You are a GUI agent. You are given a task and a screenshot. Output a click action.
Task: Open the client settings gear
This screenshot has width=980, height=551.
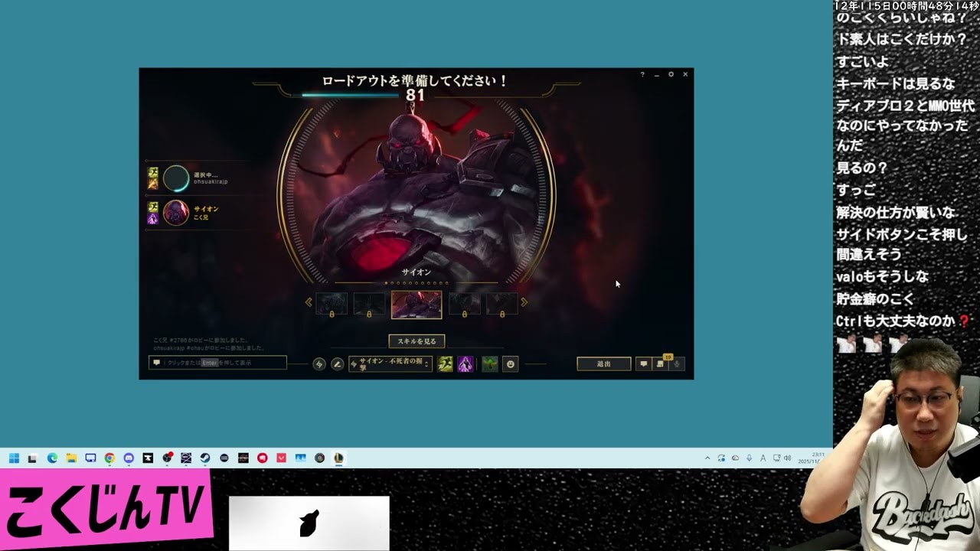[x=671, y=74]
